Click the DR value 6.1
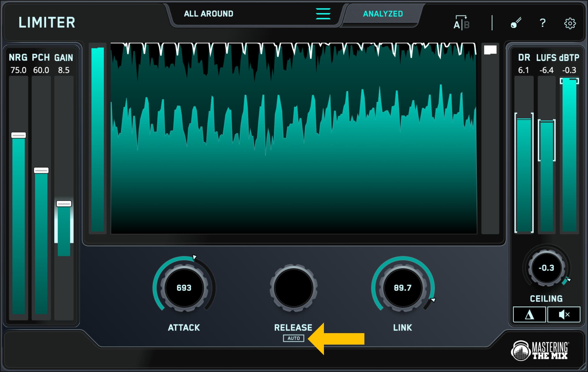The height and width of the screenshot is (372, 588). coord(524,70)
